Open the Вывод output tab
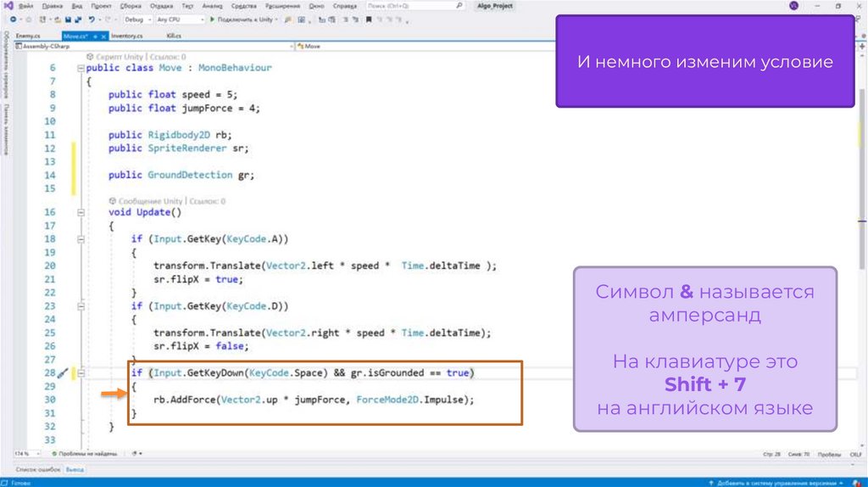 click(75, 470)
